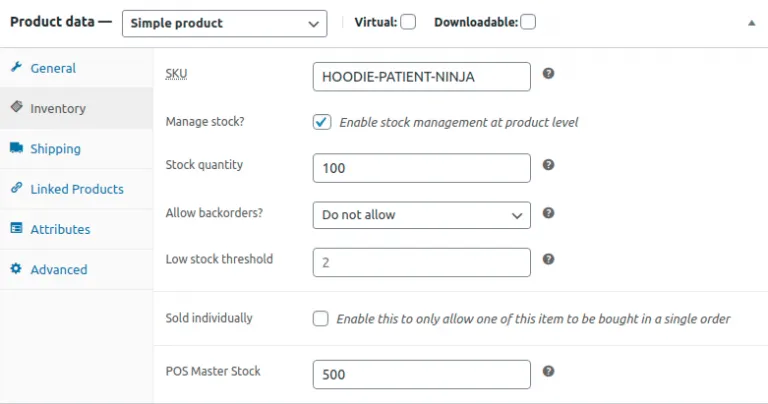Uncheck the Manage stock checkbox
768x404 pixels.
(x=321, y=122)
